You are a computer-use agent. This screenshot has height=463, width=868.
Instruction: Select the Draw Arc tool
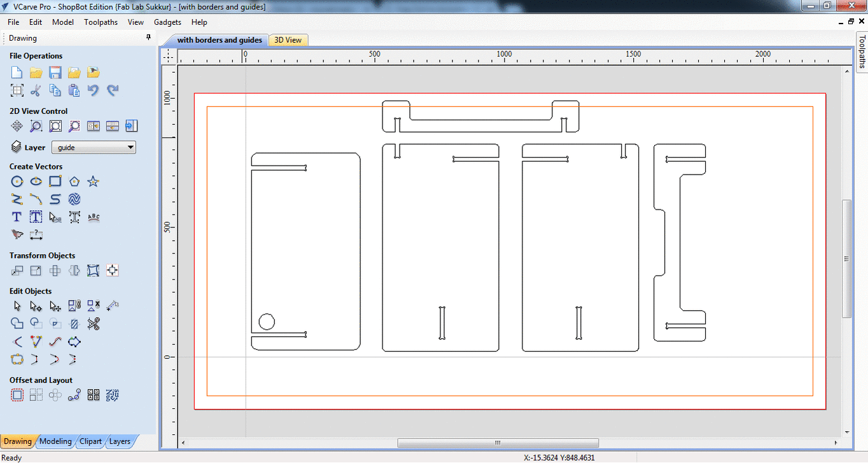point(36,199)
